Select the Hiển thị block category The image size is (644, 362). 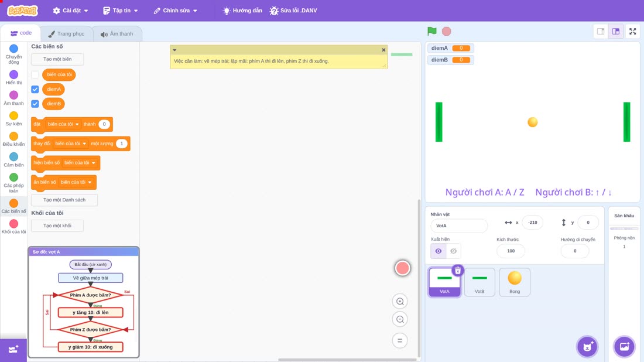pyautogui.click(x=13, y=77)
